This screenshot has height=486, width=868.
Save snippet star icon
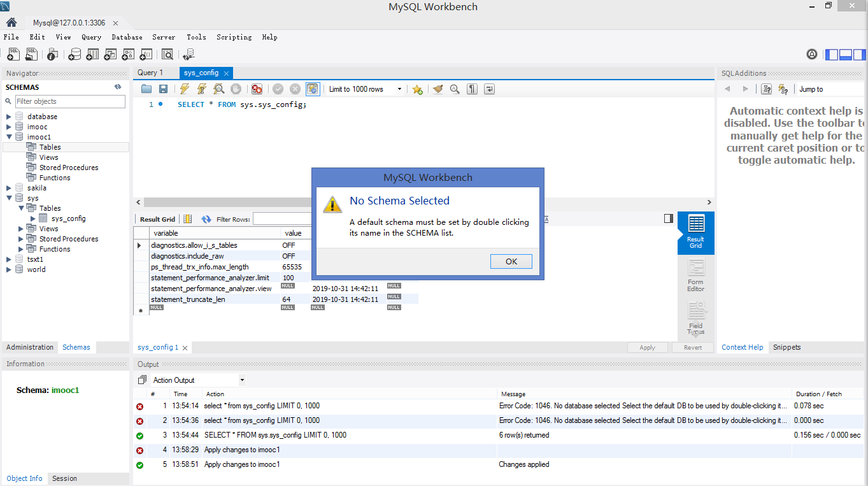coord(417,89)
